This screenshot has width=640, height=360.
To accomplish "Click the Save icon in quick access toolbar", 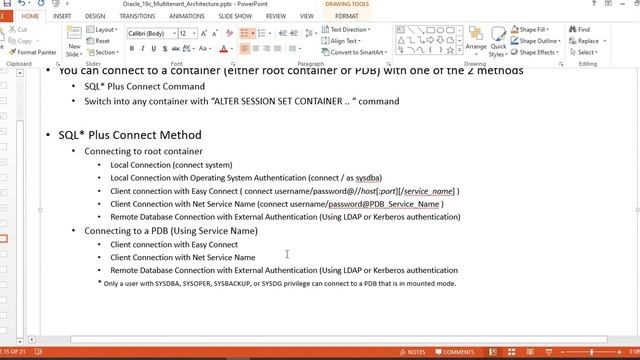I will (x=7, y=3).
